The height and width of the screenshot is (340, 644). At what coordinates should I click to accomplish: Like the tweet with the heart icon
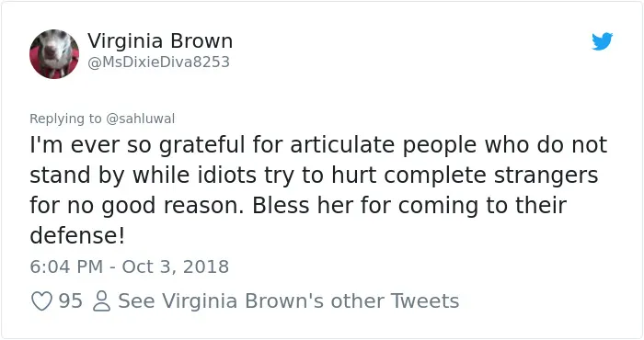42,301
